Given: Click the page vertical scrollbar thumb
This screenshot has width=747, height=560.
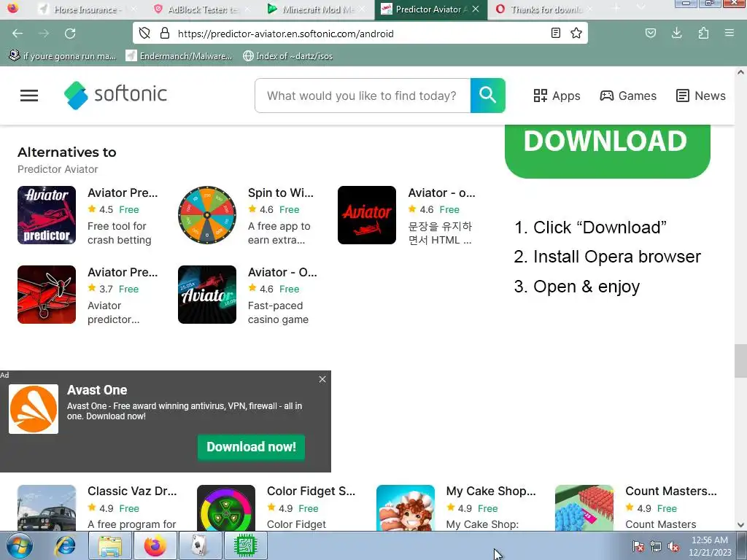Looking at the screenshot, I should point(740,360).
